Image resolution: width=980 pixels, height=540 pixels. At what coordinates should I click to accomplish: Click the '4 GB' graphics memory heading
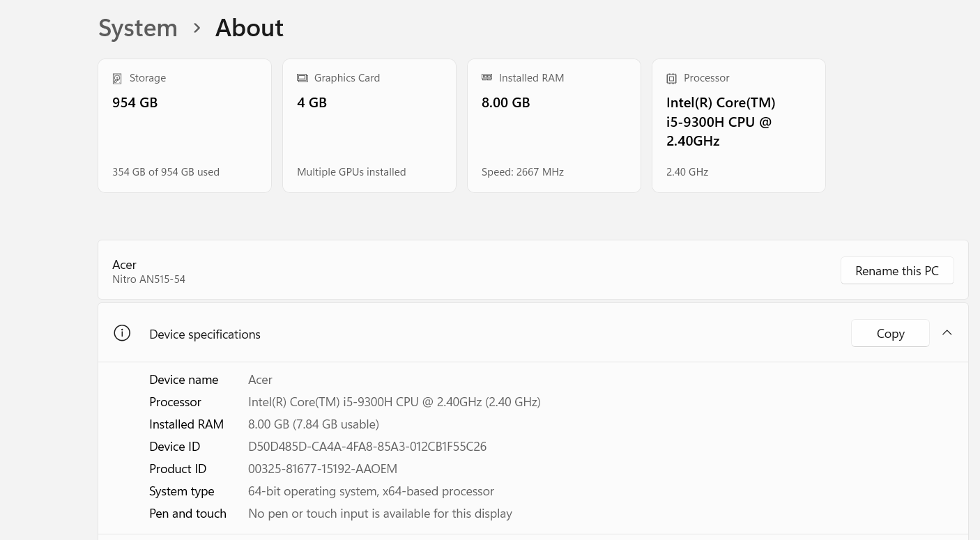(312, 102)
